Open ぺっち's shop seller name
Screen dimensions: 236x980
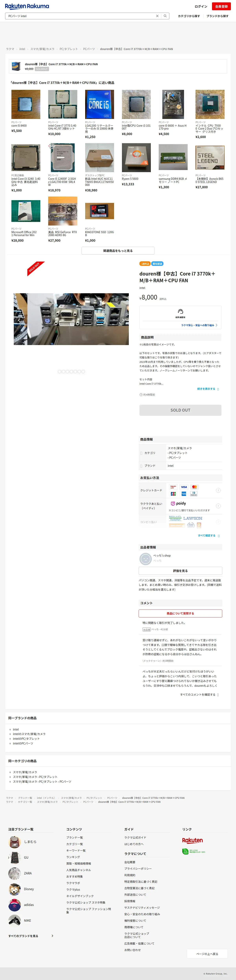pyautogui.click(x=162, y=555)
